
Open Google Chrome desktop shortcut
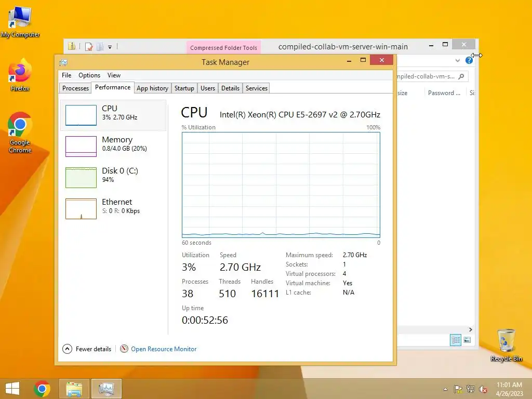[x=20, y=132]
